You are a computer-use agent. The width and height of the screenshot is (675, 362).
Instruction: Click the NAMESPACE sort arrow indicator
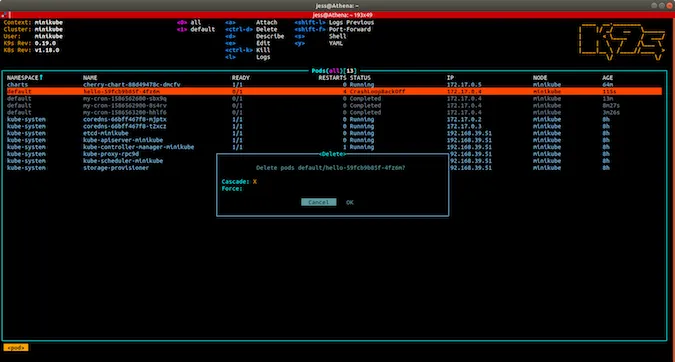(x=41, y=77)
